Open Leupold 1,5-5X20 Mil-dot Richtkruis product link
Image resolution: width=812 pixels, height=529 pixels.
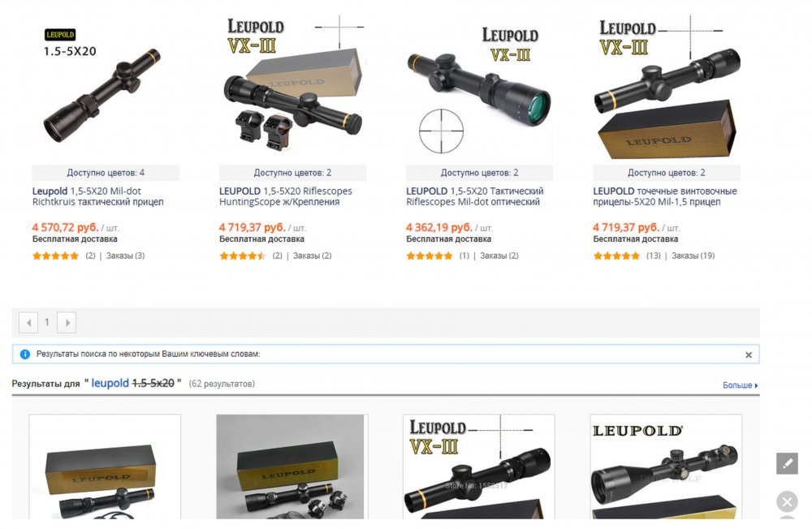pyautogui.click(x=98, y=196)
